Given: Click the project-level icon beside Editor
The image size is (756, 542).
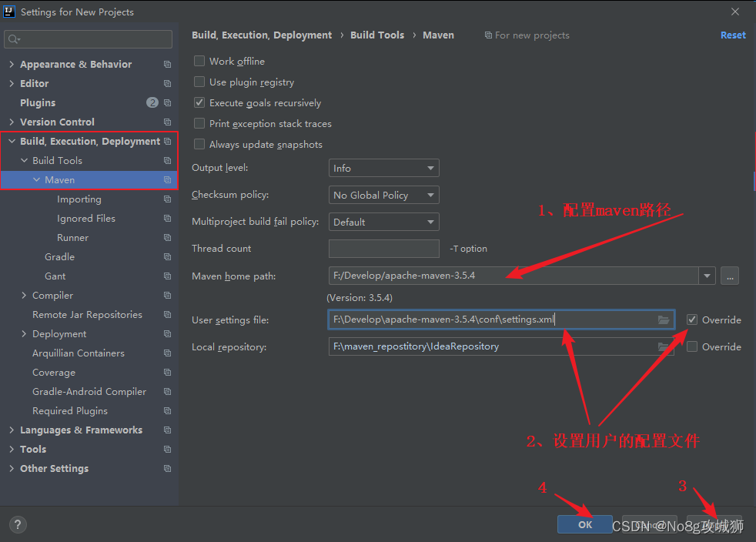Looking at the screenshot, I should click(167, 83).
